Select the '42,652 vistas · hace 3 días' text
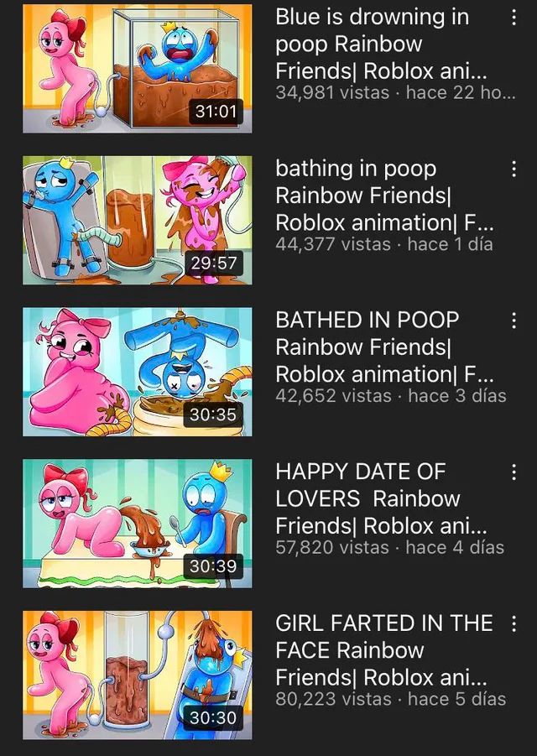Viewport: 537px width, 756px height. (391, 396)
